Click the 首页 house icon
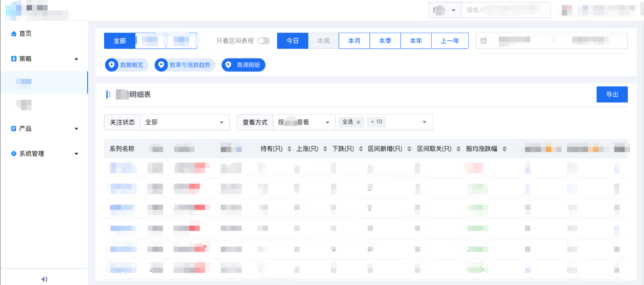This screenshot has width=644, height=285. tap(14, 34)
